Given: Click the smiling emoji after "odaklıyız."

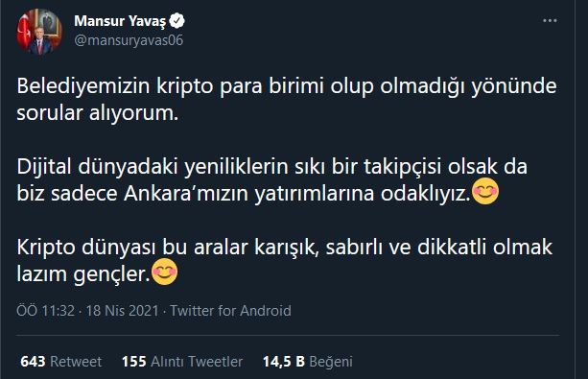Looking at the screenshot, I should pos(485,191).
